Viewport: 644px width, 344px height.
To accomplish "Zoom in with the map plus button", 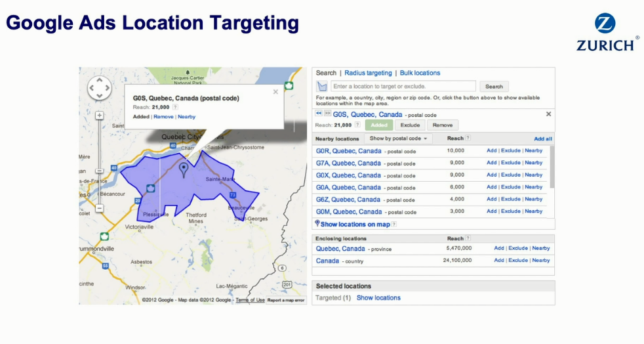I will pyautogui.click(x=100, y=116).
